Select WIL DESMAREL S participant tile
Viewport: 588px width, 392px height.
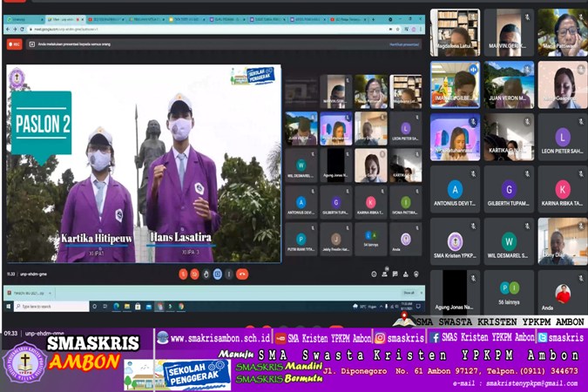tap(509, 241)
